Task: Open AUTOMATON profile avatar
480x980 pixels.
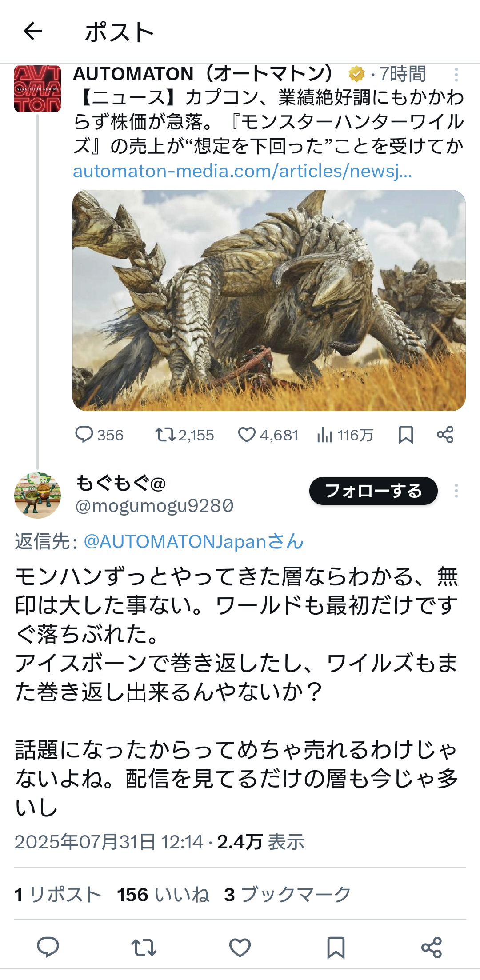Action: pyautogui.click(x=37, y=89)
